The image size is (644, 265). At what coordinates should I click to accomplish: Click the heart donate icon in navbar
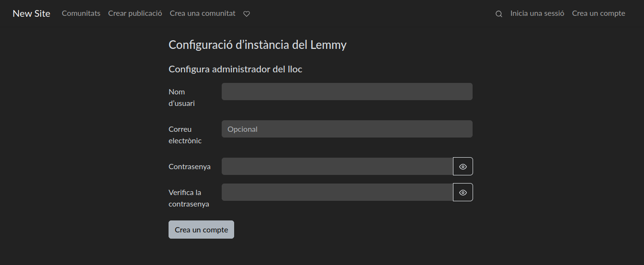[247, 14]
